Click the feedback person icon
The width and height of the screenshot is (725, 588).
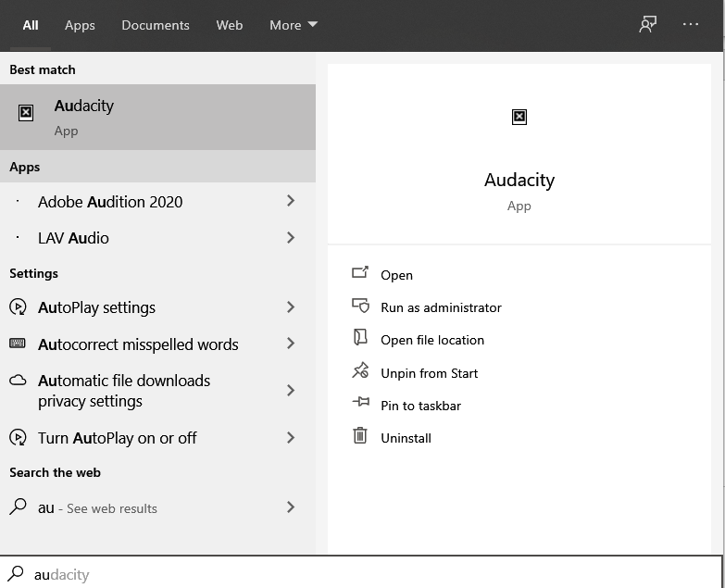(647, 24)
